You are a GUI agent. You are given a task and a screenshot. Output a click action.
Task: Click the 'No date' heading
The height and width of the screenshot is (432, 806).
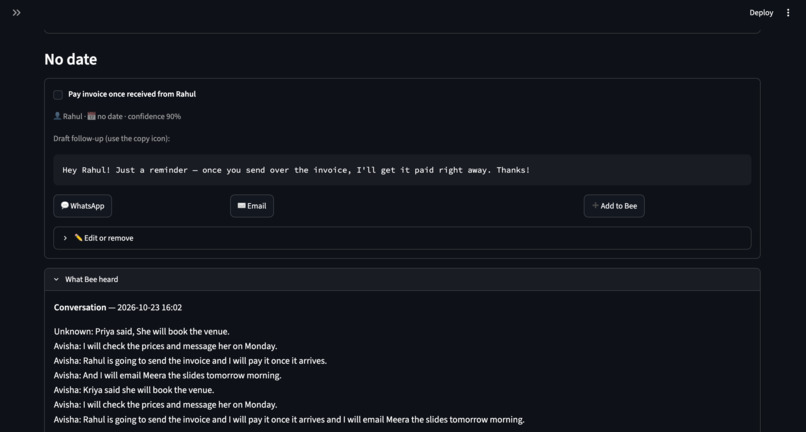tap(70, 59)
